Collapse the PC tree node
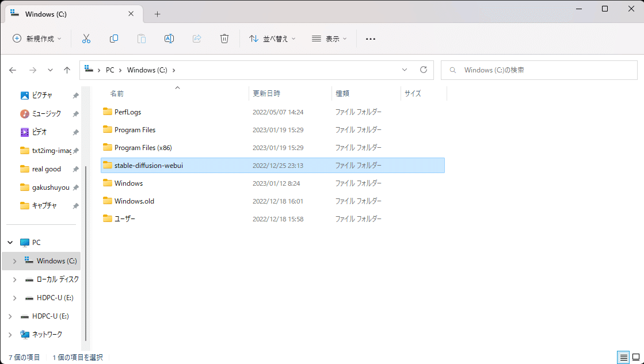 (x=10, y=243)
